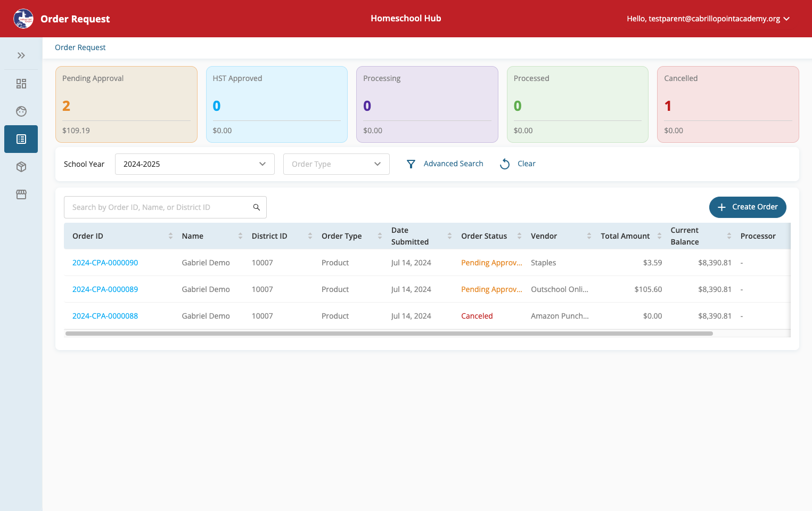Image resolution: width=812 pixels, height=511 pixels.
Task: Sort table by Date Submitted column
Action: tap(449, 236)
